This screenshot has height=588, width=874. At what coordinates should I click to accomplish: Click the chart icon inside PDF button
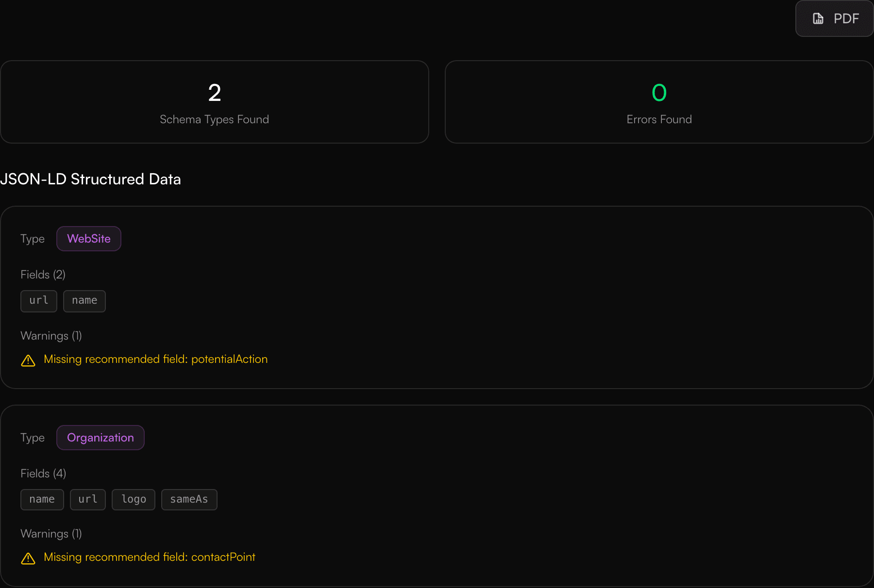818,18
